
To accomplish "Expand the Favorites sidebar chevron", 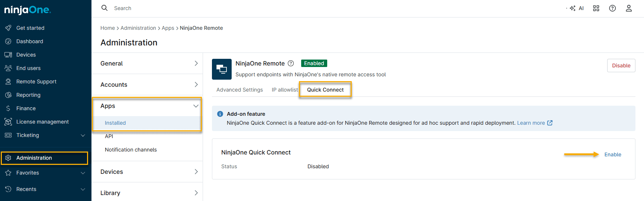I will (83, 173).
